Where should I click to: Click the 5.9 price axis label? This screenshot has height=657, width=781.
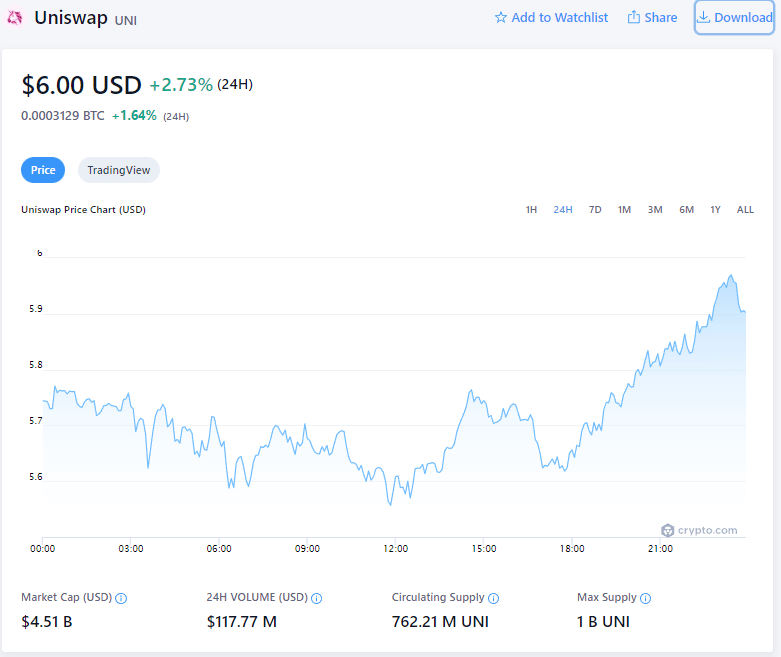click(x=36, y=309)
